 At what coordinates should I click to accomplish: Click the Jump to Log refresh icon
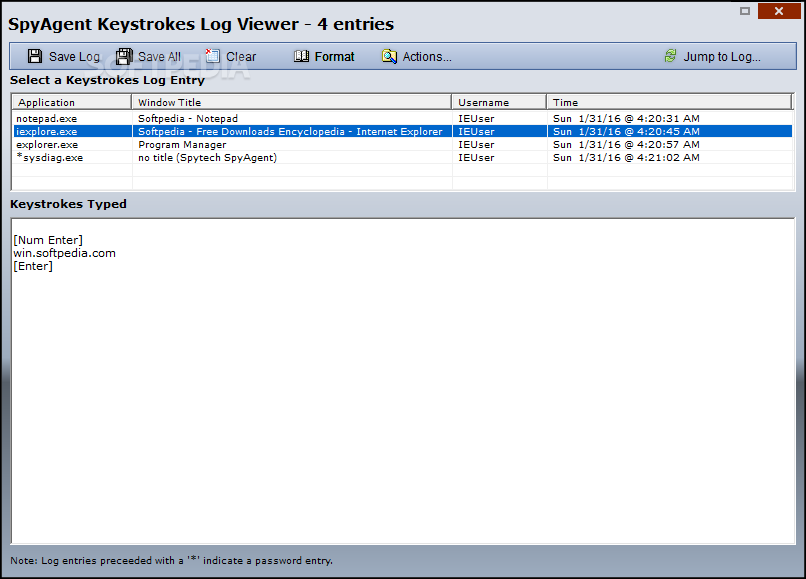pyautogui.click(x=670, y=56)
